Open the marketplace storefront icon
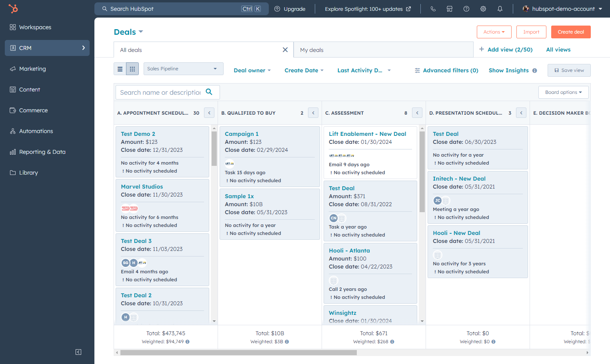The width and height of the screenshot is (610, 364). click(450, 9)
